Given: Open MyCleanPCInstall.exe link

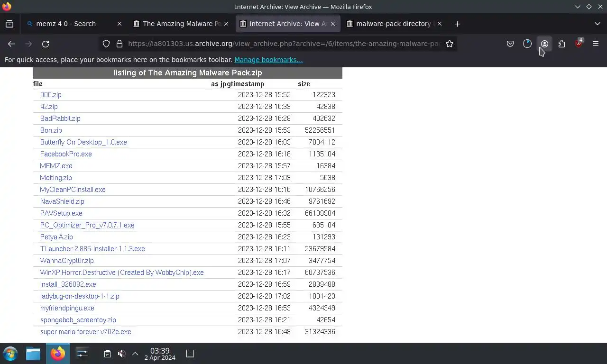Looking at the screenshot, I should (73, 190).
